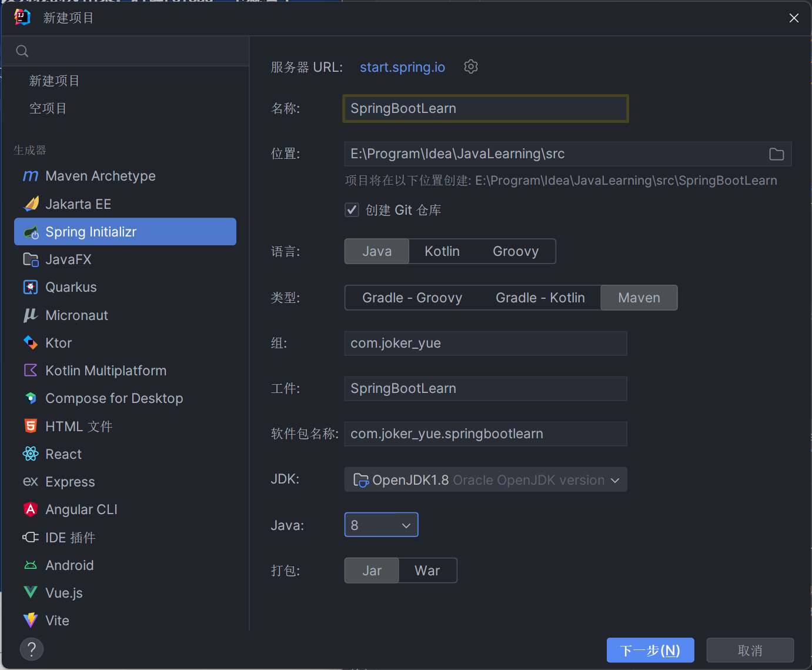Select the Express generator label
Viewport: 812px width, 670px height.
pyautogui.click(x=70, y=482)
